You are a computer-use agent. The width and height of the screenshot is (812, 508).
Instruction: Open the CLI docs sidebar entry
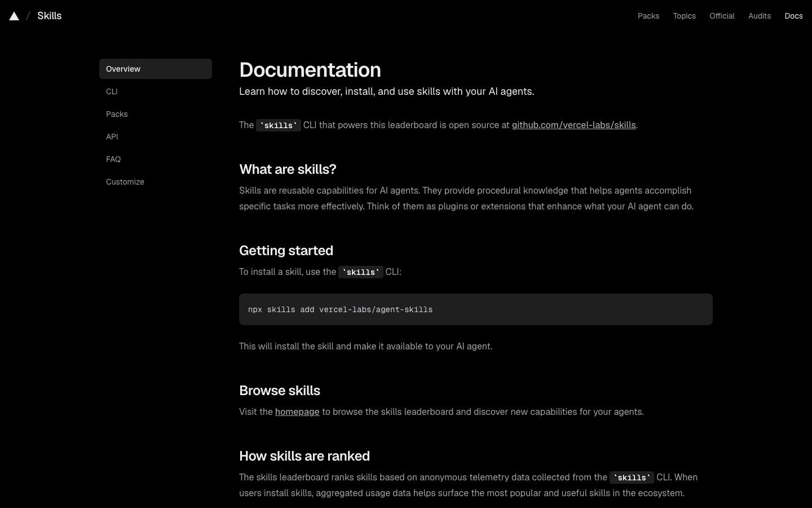click(x=156, y=91)
